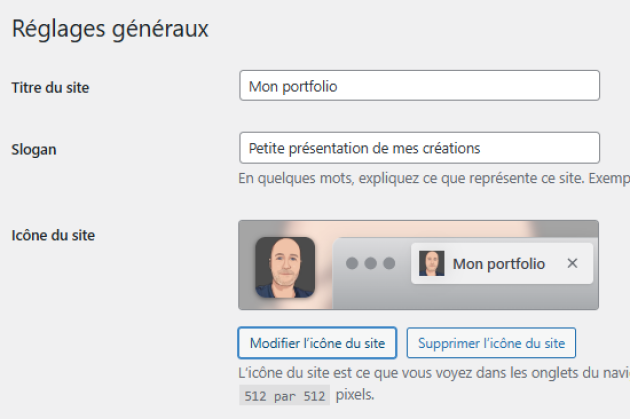Click the X icon in the preview tab

point(572,263)
